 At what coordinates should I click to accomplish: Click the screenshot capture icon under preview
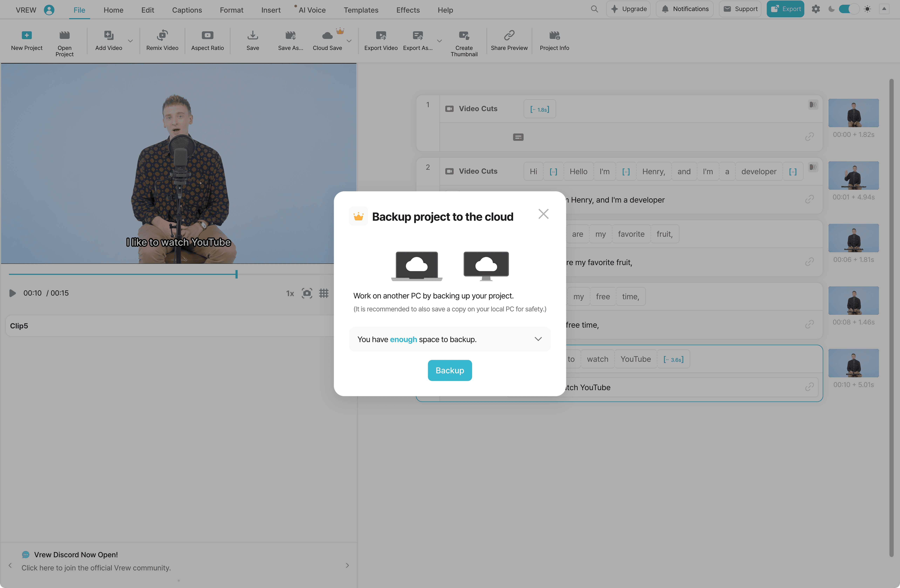(307, 293)
